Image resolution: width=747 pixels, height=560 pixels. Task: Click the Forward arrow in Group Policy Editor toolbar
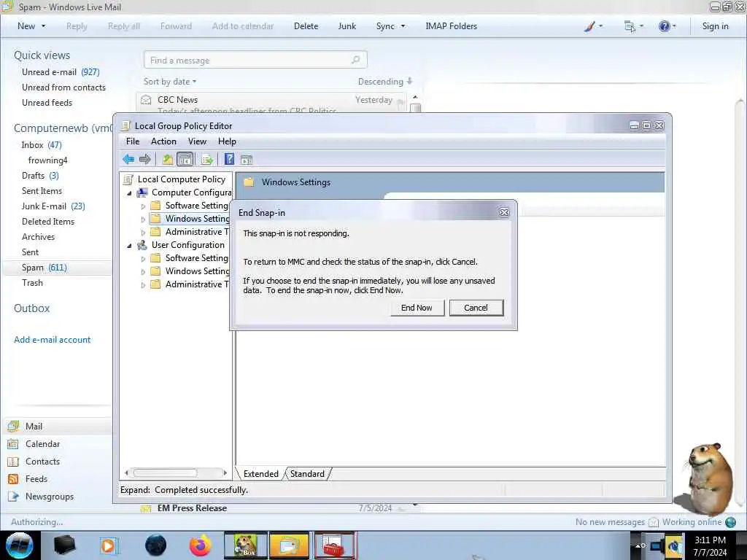pos(145,160)
